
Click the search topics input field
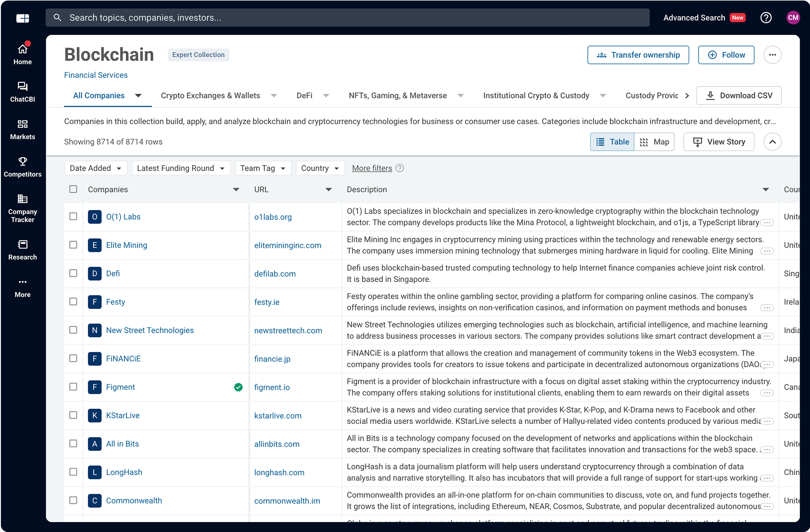tap(347, 18)
